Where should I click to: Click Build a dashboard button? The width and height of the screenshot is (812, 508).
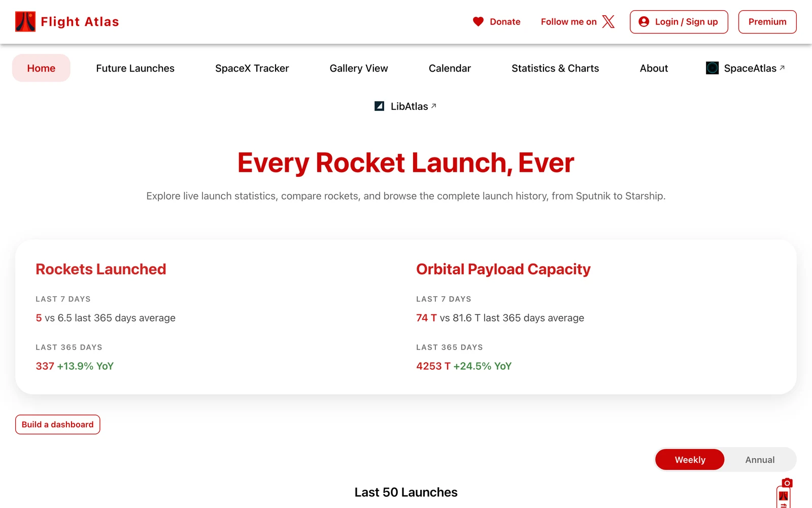pos(58,425)
